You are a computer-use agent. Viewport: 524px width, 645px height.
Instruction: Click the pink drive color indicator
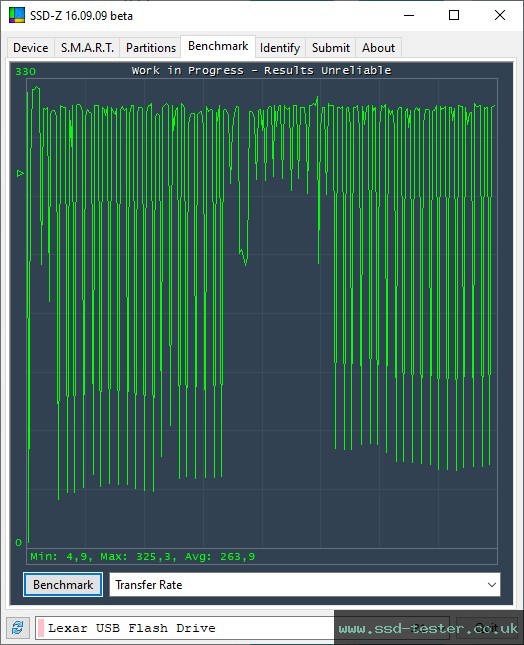point(41,628)
